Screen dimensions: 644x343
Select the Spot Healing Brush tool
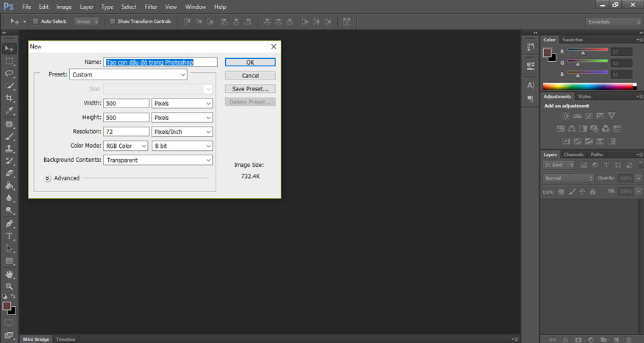tap(9, 124)
